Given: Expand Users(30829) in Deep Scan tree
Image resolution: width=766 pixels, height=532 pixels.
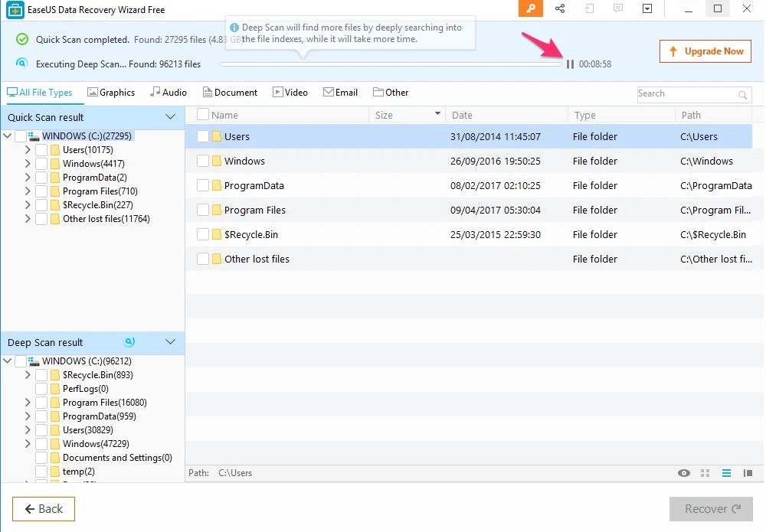Looking at the screenshot, I should coord(28,430).
